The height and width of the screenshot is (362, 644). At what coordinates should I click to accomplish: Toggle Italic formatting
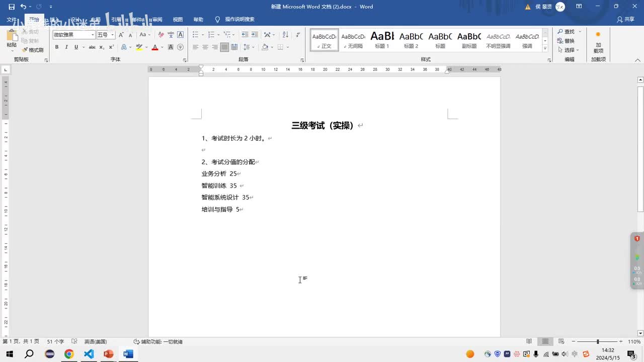pos(66,47)
